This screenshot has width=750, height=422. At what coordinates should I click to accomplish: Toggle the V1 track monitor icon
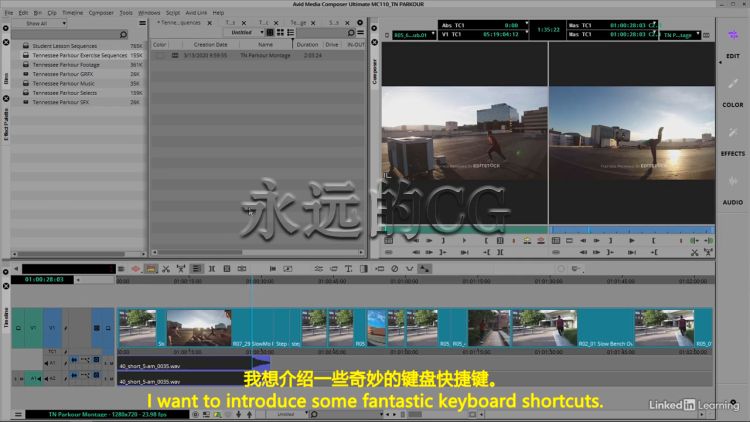point(108,328)
